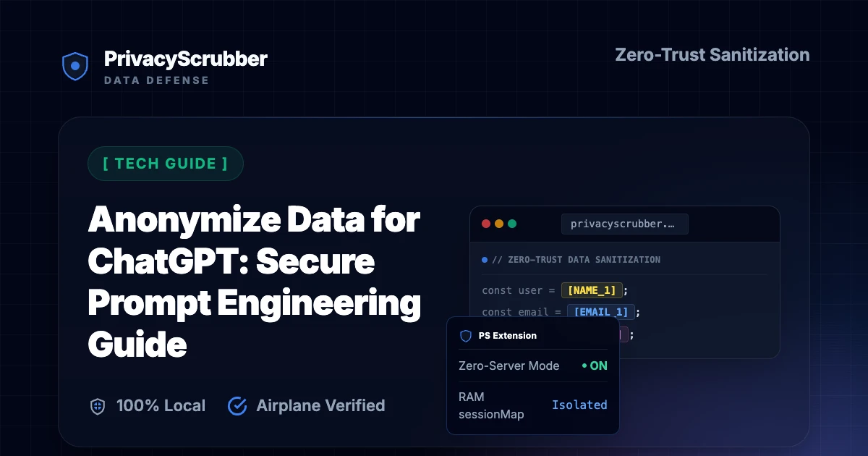Click the checkmark badge beside Airplane Verified
The image size is (868, 456).
tap(237, 406)
